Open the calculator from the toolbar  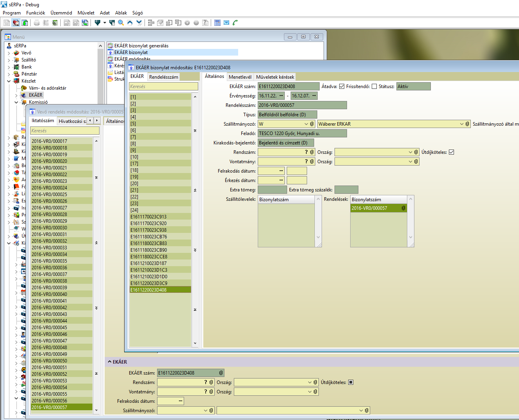tap(217, 23)
